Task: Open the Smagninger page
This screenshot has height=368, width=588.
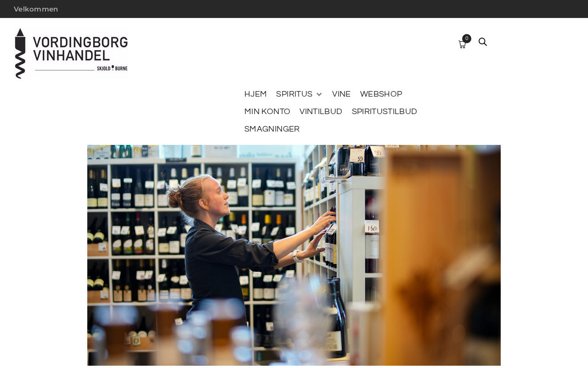Action: tap(272, 129)
